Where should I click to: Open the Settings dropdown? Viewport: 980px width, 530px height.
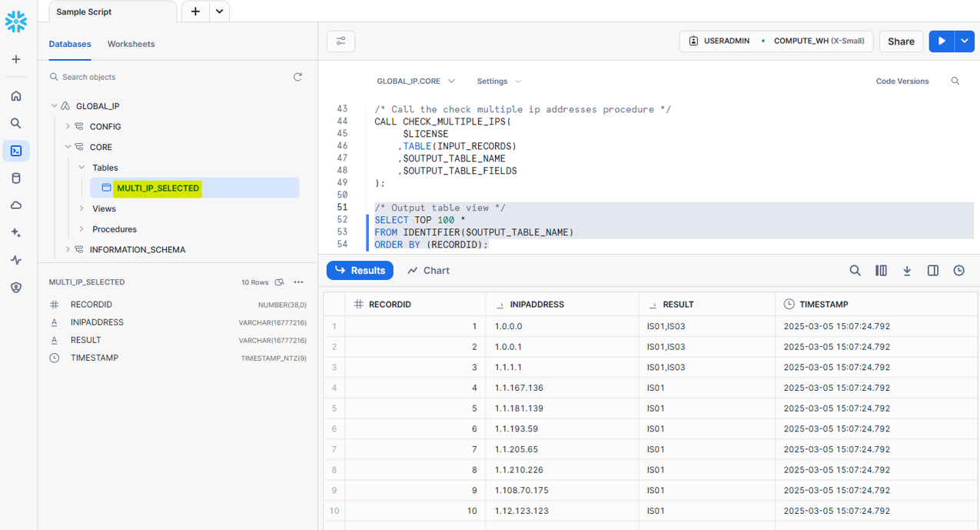click(x=499, y=81)
